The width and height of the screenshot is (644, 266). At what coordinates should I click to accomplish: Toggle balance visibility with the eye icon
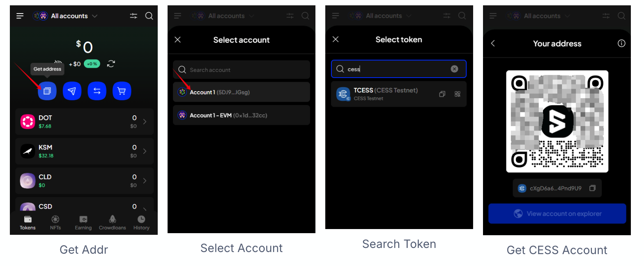click(x=58, y=63)
